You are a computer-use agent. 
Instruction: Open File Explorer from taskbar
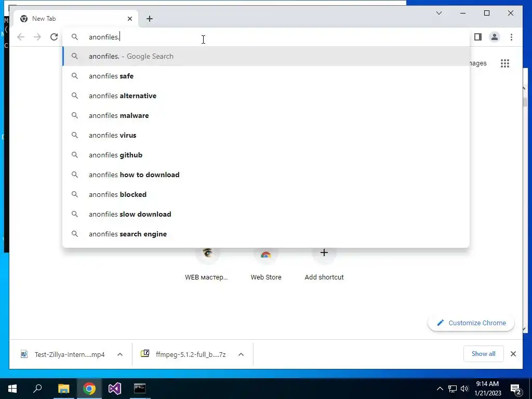63,389
